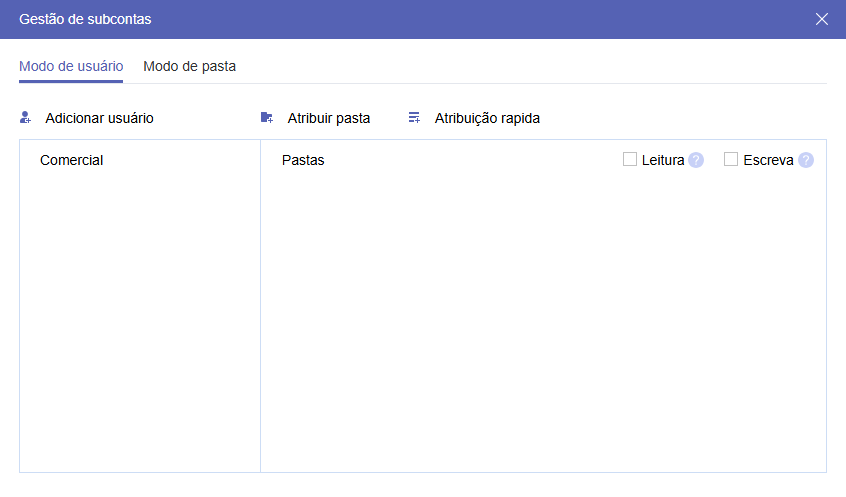
Task: Open the help tooltip beside Leitura
Action: [x=696, y=160]
